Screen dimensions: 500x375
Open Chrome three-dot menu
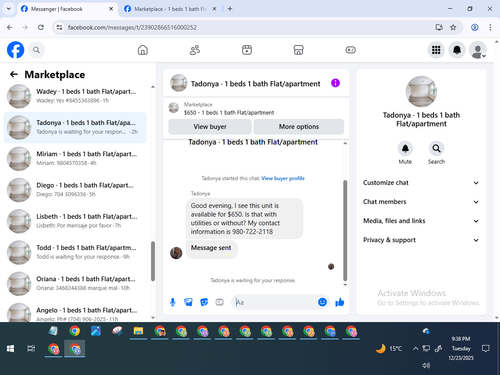[x=490, y=27]
